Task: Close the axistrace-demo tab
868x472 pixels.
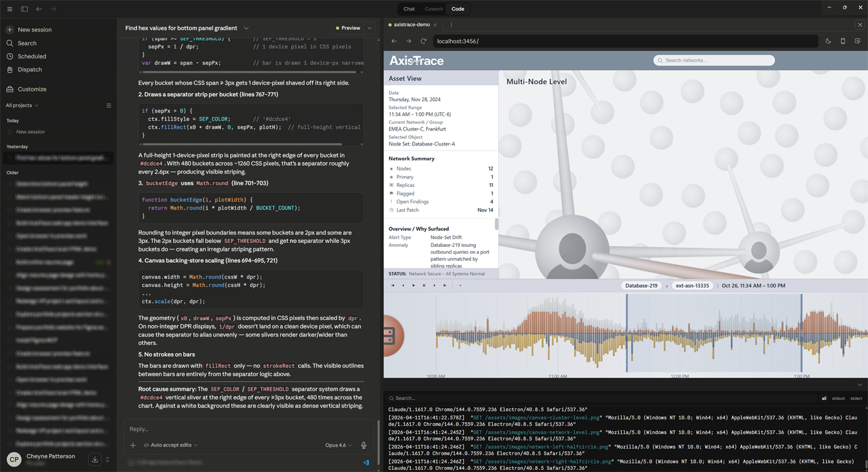Action: [x=435, y=25]
